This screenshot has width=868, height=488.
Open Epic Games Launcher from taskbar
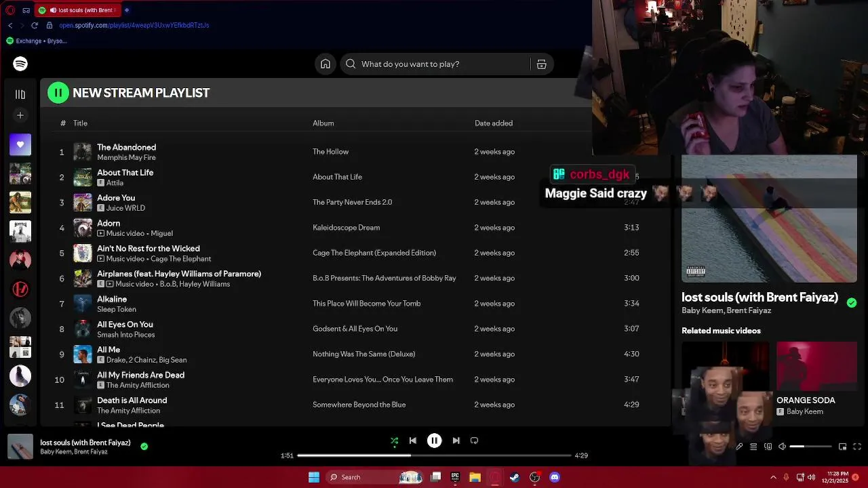[455, 477]
